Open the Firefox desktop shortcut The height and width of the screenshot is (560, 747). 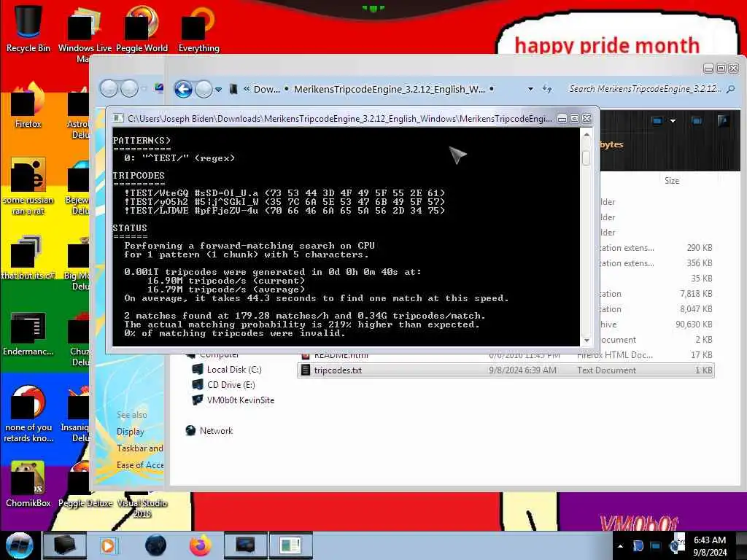[28, 106]
